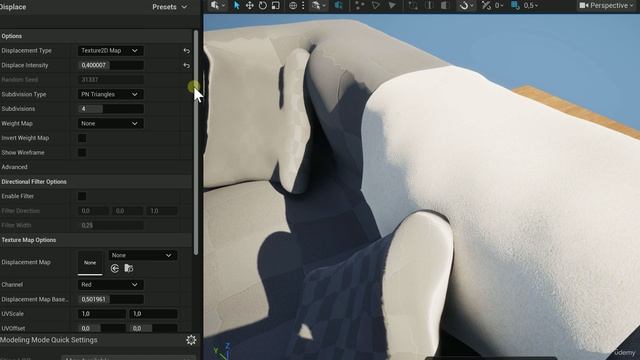Image resolution: width=640 pixels, height=360 pixels.
Task: Use selected asset arrow for Displacement Map
Action: 115,268
